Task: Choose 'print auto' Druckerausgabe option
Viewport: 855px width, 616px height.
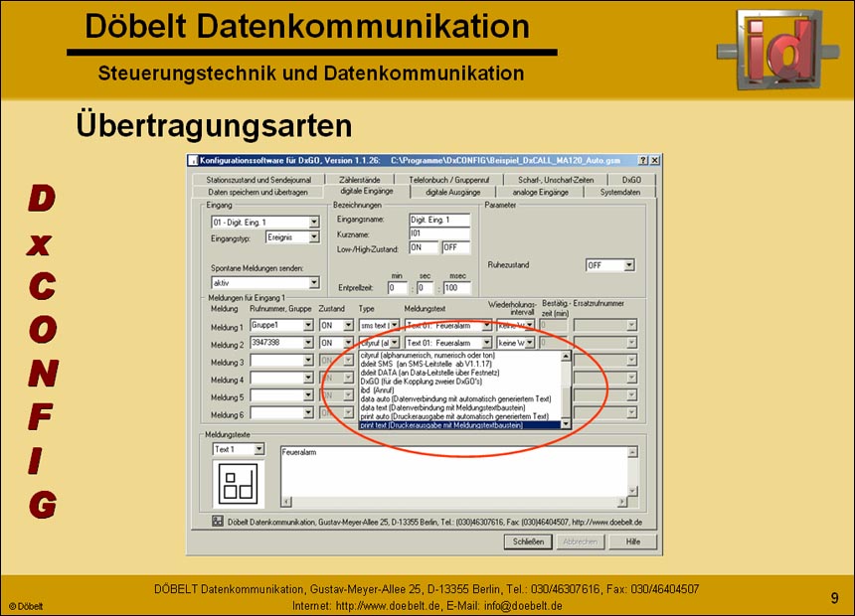Action: click(x=459, y=416)
